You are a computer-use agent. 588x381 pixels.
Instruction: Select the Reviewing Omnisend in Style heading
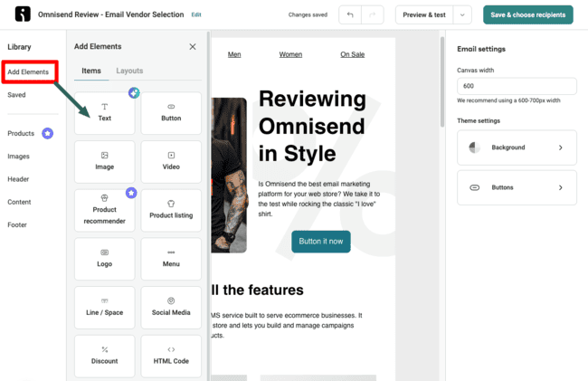(312, 126)
